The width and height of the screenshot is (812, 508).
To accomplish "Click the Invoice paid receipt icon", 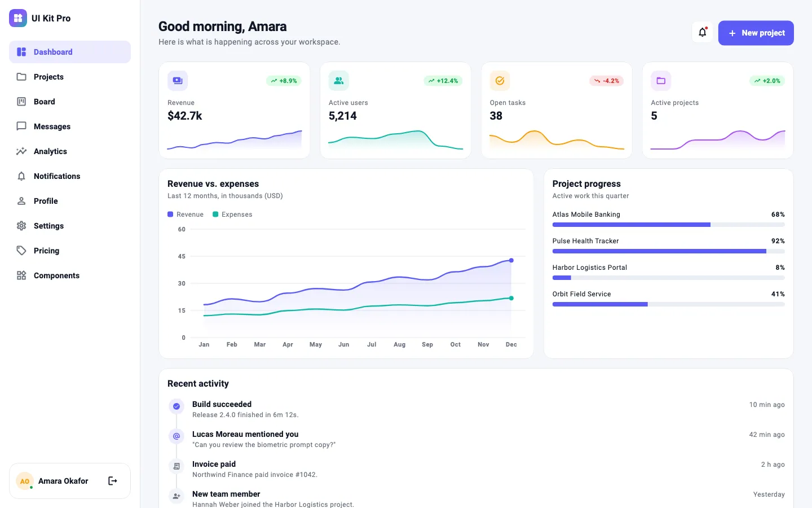I will [x=176, y=466].
